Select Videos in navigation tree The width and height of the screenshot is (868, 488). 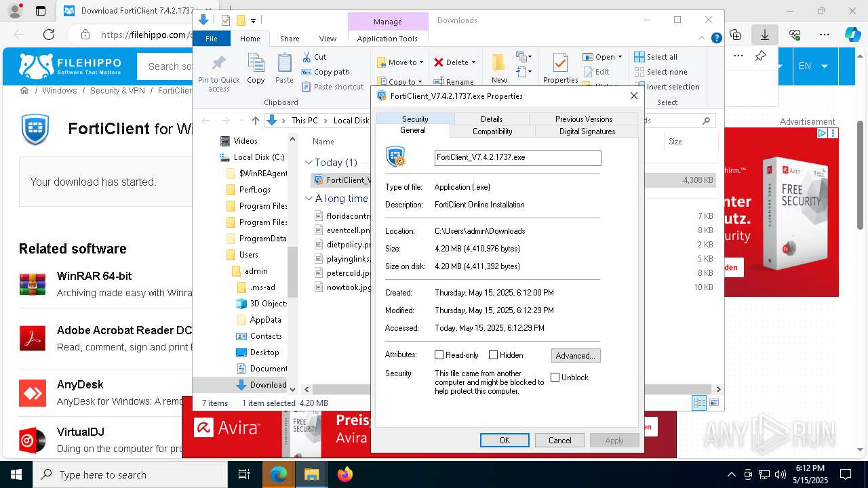[x=239, y=141]
